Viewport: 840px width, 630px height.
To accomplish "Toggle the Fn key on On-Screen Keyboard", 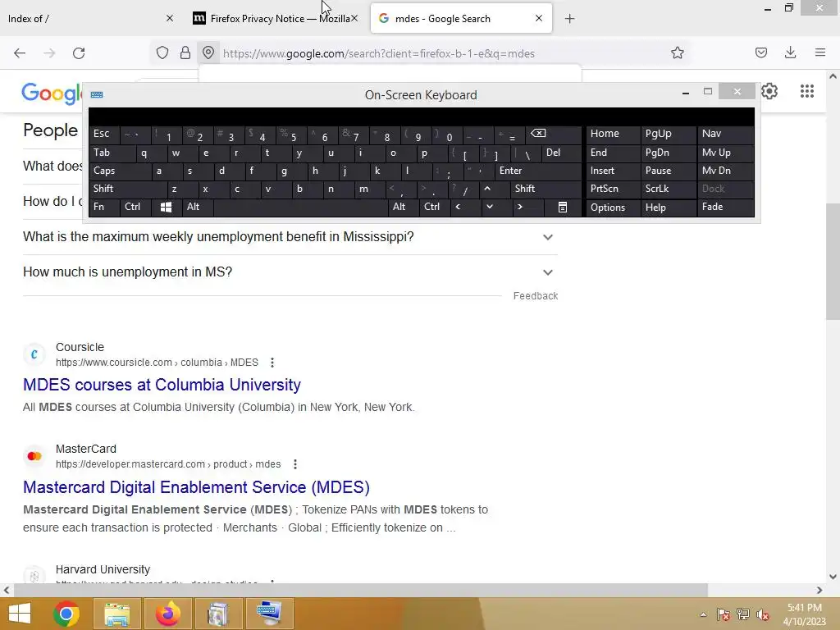I will [x=104, y=207].
